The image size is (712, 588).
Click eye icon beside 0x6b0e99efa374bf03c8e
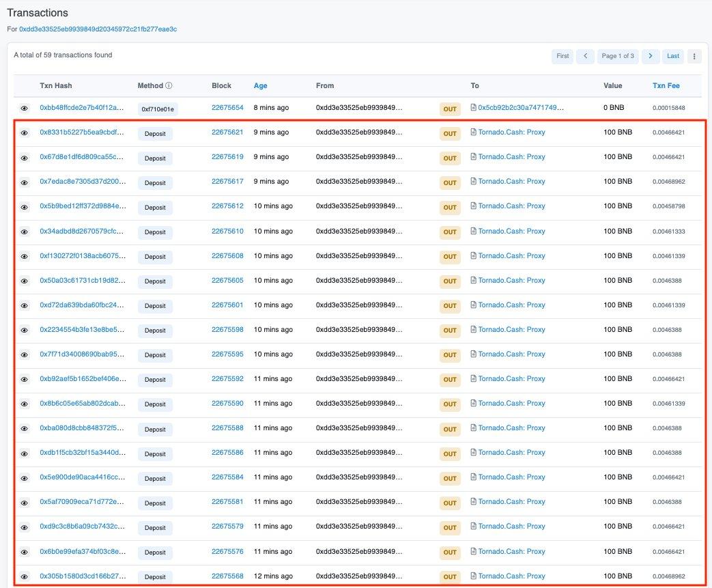pyautogui.click(x=25, y=552)
